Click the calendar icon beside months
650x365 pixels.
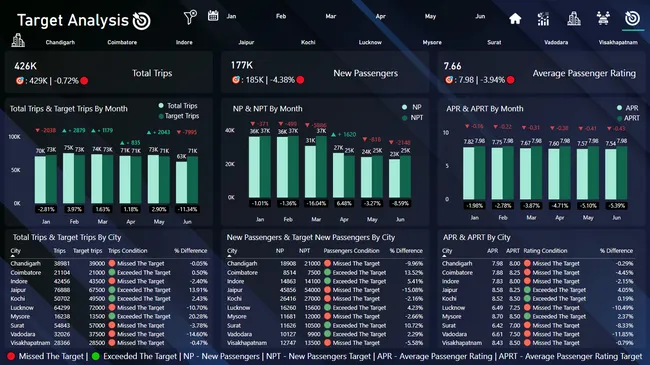coord(213,16)
